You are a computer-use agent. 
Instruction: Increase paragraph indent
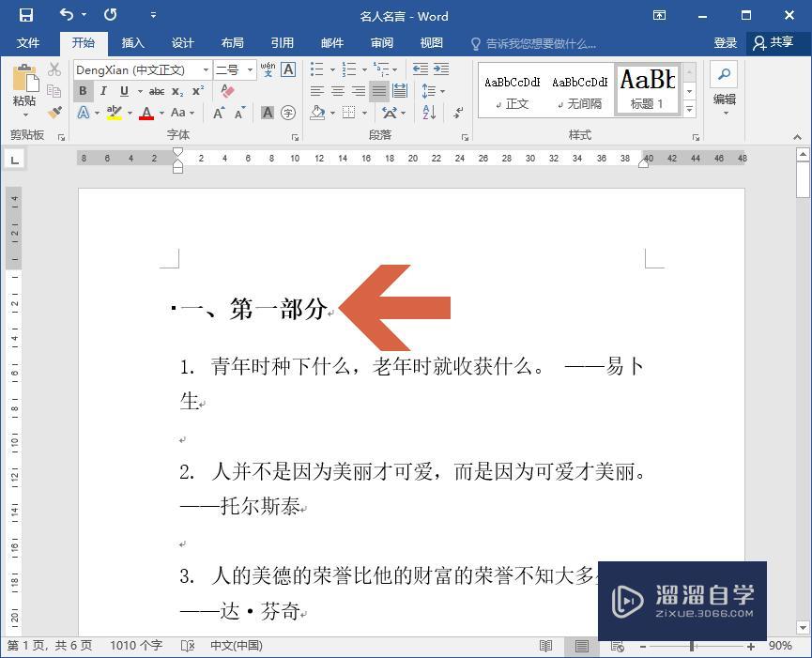tap(441, 69)
